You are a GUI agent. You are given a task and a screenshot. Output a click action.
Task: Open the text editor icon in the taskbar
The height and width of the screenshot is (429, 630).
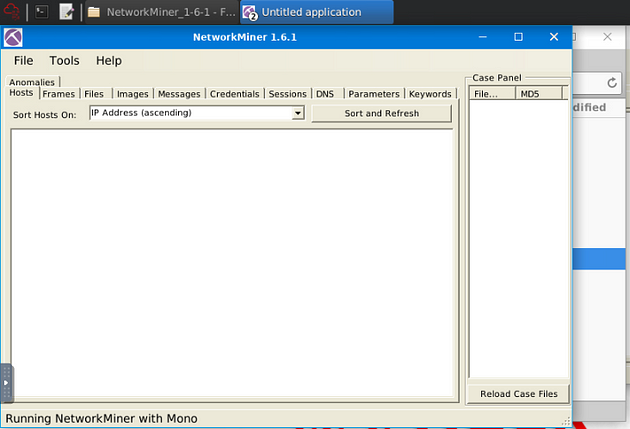pyautogui.click(x=66, y=12)
